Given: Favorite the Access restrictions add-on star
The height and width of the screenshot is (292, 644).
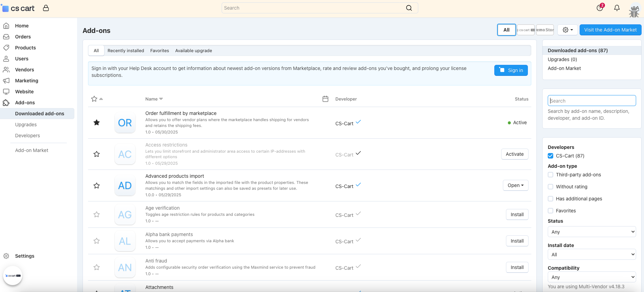Looking at the screenshot, I should click(x=97, y=154).
